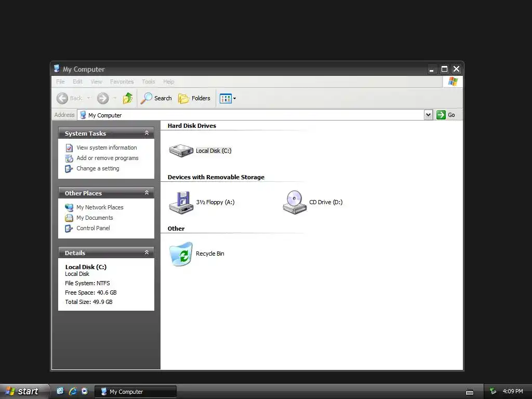
Task: Select the Recycle Bin icon
Action: point(181,254)
